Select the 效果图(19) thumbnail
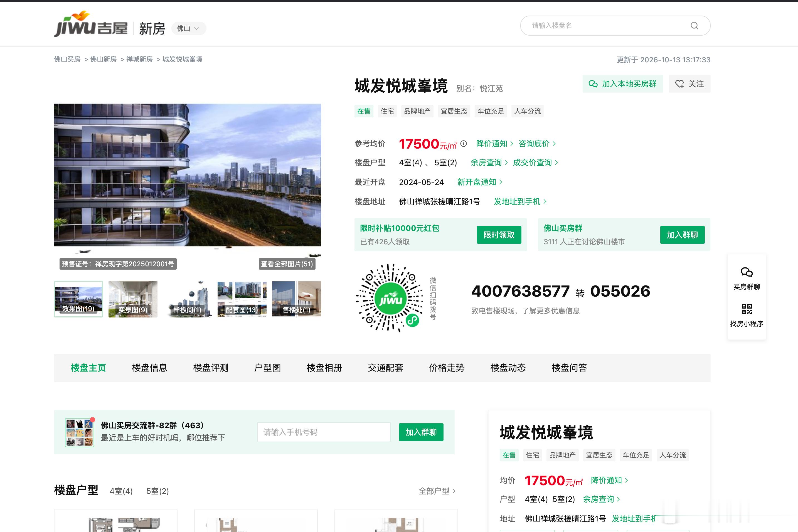 click(78, 299)
